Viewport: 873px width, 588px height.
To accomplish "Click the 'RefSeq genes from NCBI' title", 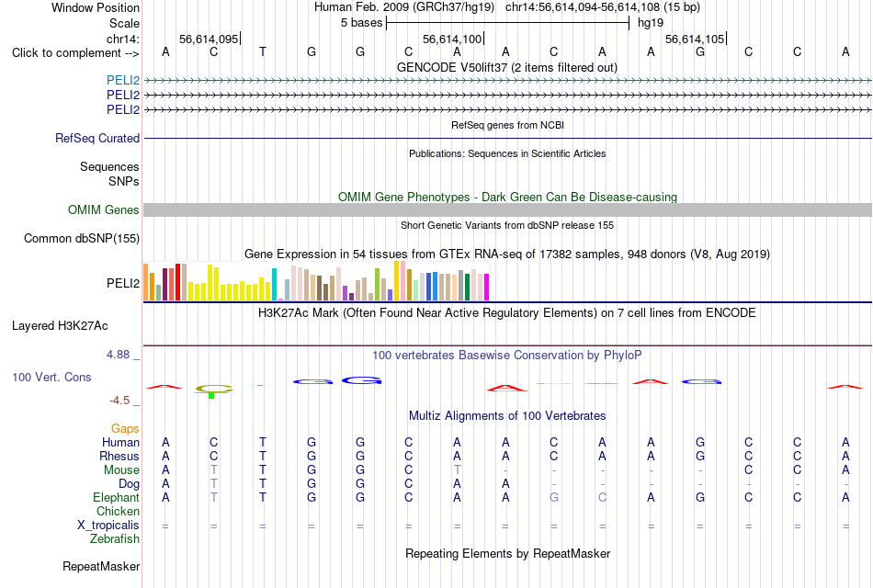I will 507,125.
